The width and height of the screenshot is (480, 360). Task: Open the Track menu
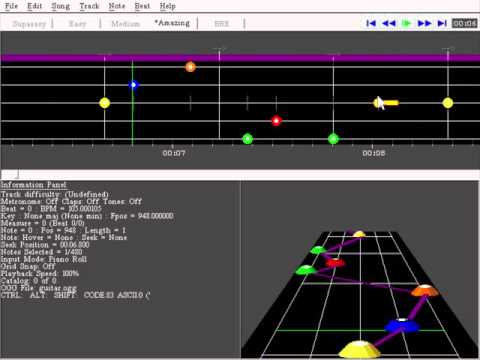89,6
